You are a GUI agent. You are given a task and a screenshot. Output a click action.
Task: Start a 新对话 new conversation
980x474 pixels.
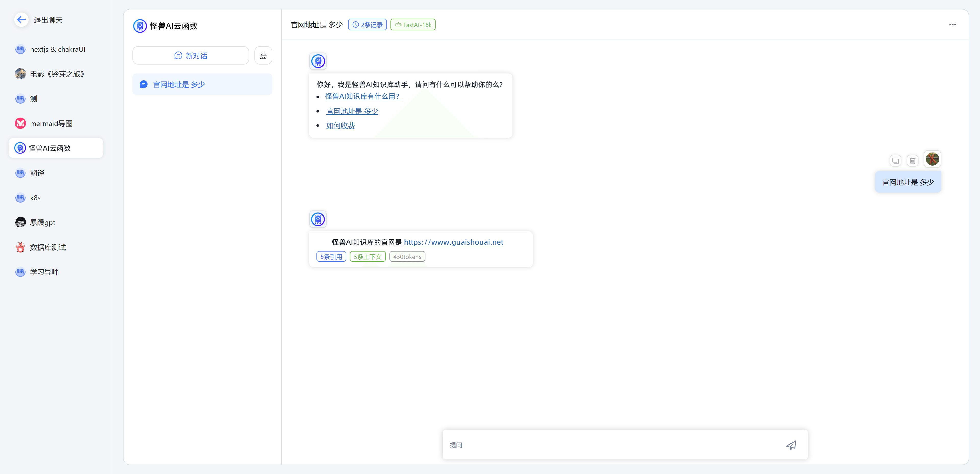point(191,56)
